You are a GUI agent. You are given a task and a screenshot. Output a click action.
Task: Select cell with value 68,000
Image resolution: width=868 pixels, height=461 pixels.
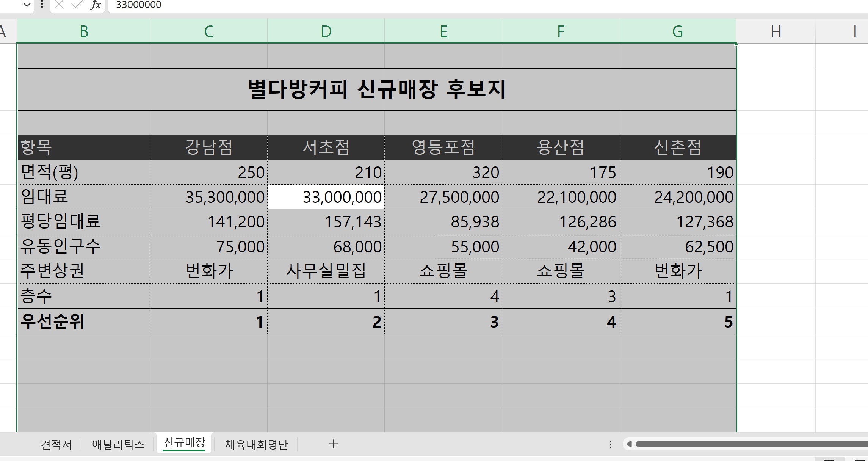pos(326,246)
